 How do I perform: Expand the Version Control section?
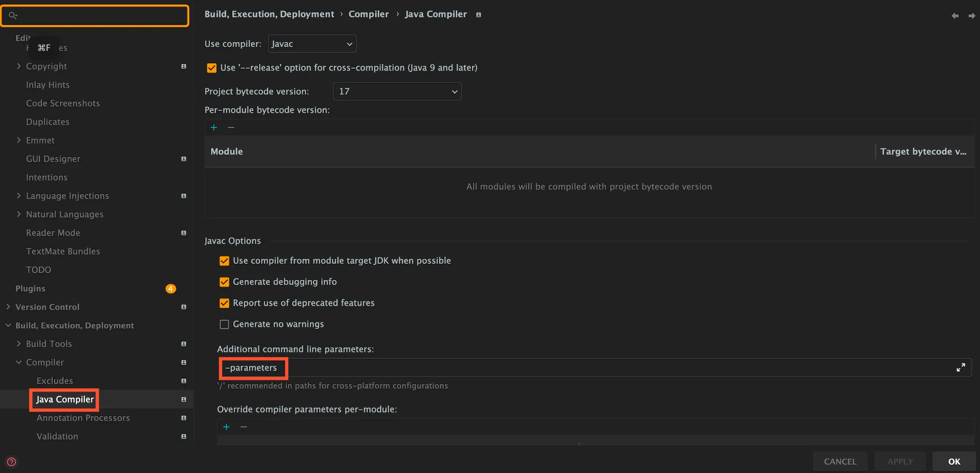coord(8,307)
